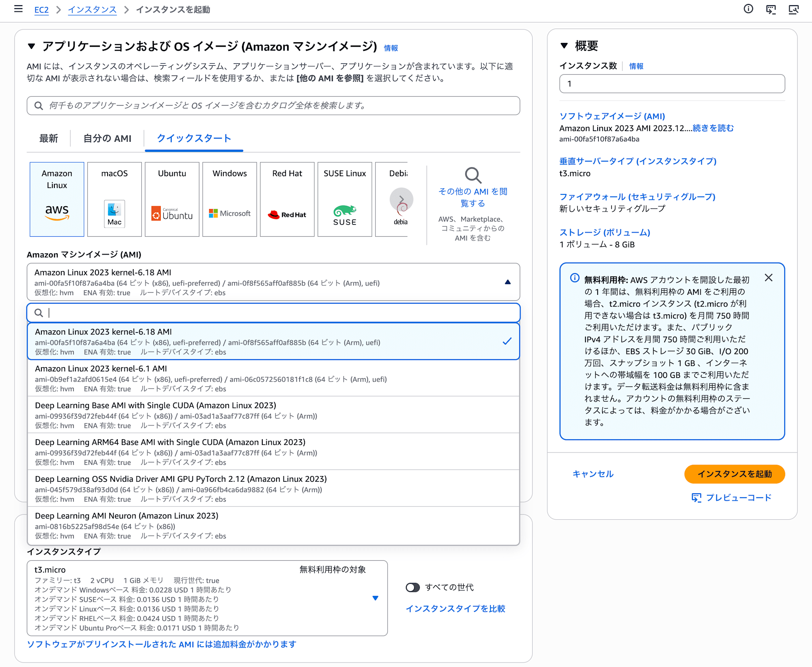Collapse the 'アプリケーションおよび OS イメージ' section
The width and height of the screenshot is (812, 667).
pos(31,46)
